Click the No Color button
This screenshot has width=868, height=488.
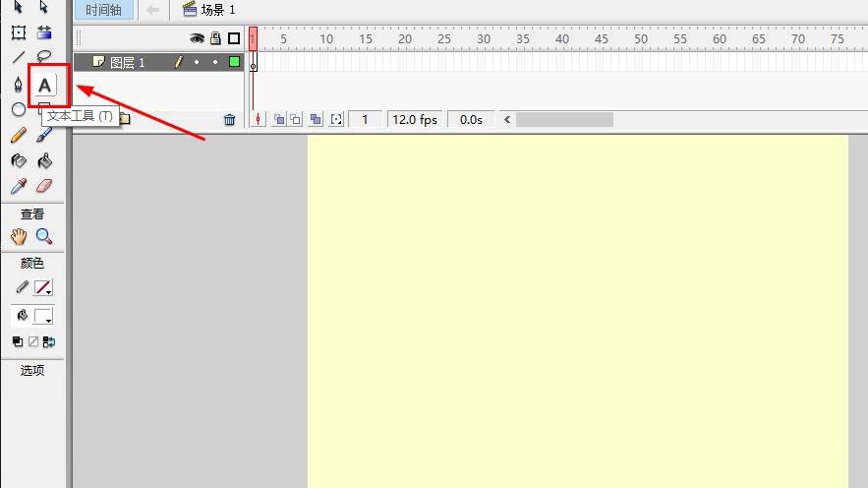(x=33, y=341)
